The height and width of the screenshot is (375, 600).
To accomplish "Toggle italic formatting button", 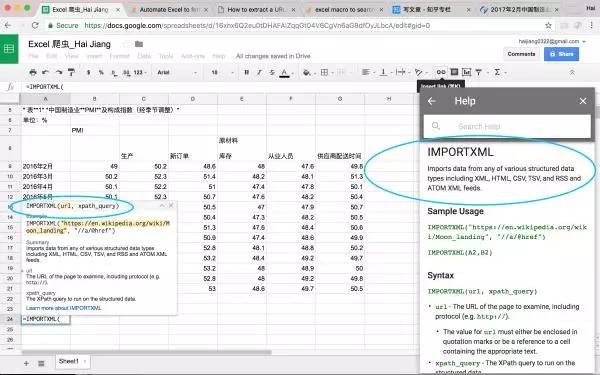I will (x=259, y=72).
